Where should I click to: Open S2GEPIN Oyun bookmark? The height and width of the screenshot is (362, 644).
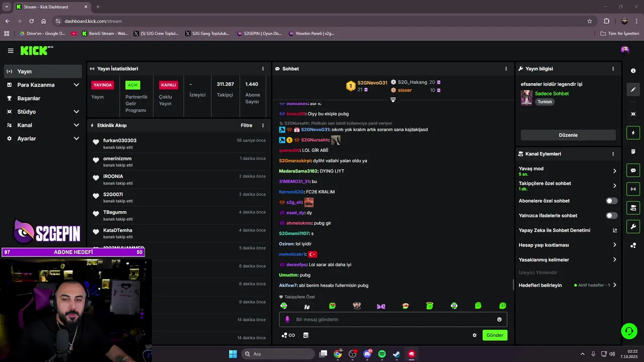(x=259, y=34)
